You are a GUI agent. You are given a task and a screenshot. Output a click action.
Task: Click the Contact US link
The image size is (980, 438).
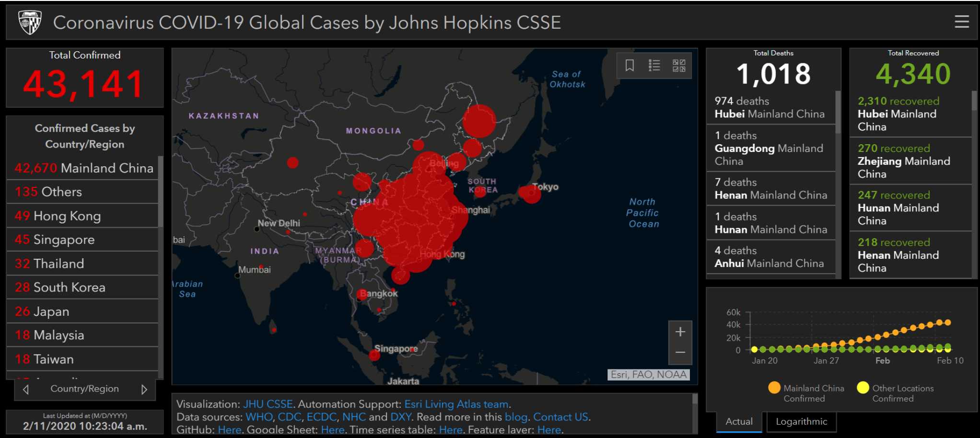coord(560,417)
